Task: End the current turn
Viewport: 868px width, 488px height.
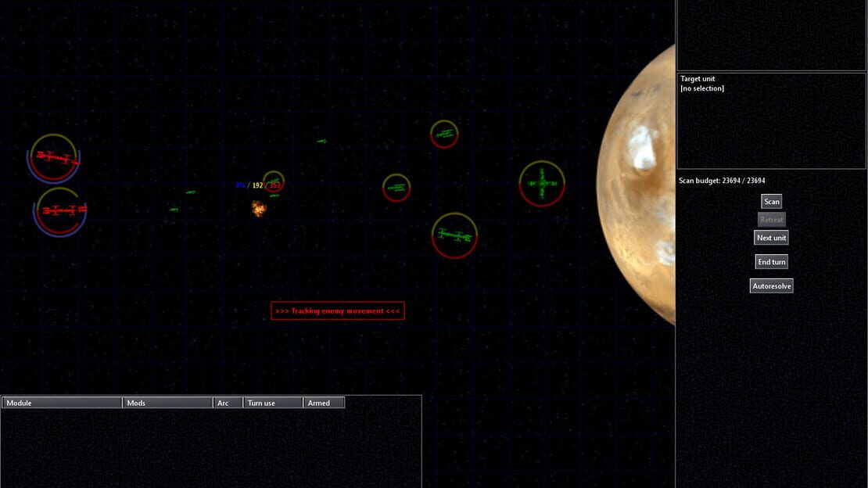Action: [x=771, y=262]
